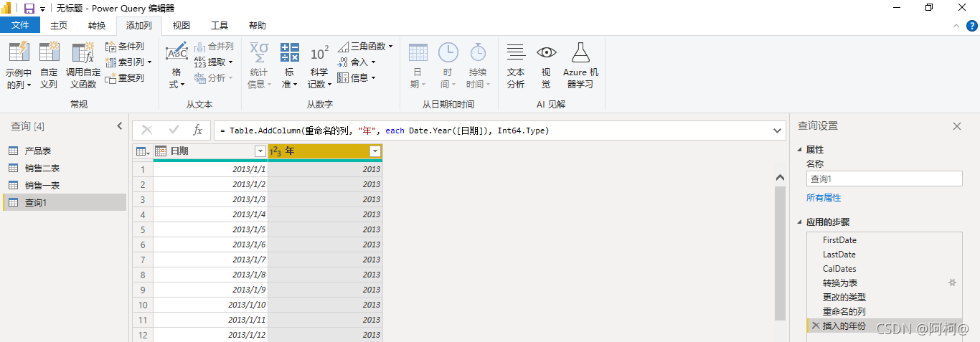Viewport: 980px width, 342px height.
Task: Select the CalDates applied step
Action: pyautogui.click(x=884, y=269)
